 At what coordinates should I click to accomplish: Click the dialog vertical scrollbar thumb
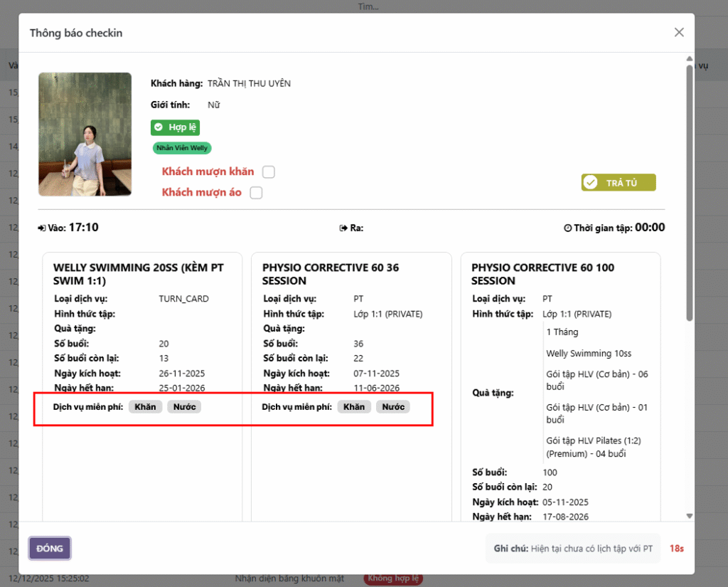690,193
